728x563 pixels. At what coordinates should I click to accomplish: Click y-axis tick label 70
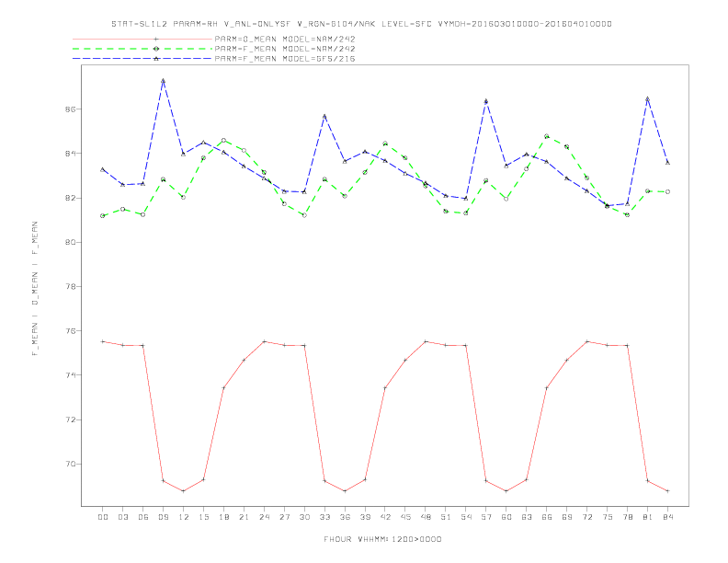tap(70, 464)
